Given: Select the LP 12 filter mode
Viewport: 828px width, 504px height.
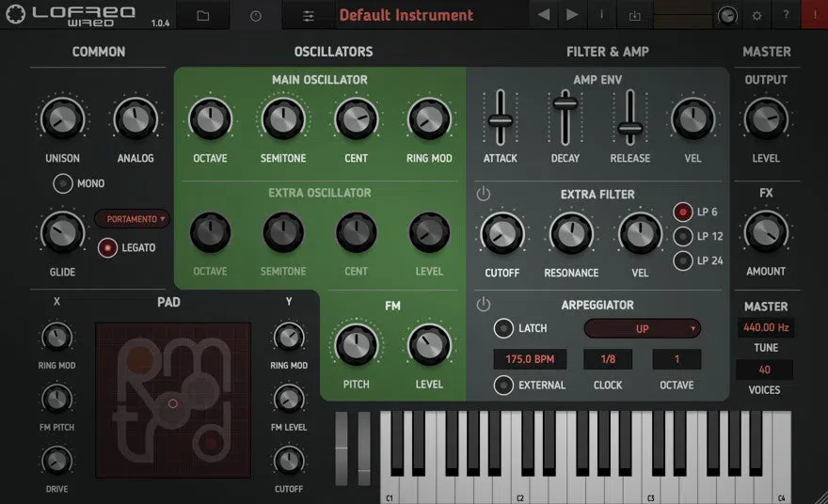Looking at the screenshot, I should pyautogui.click(x=683, y=236).
